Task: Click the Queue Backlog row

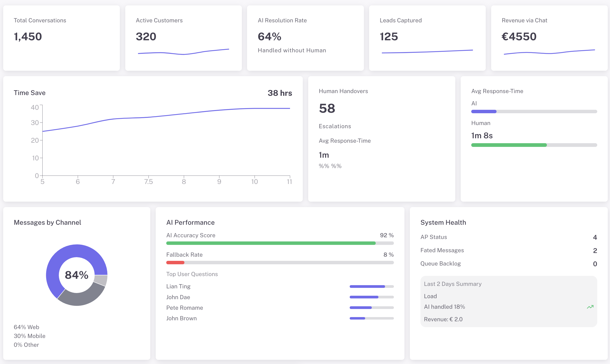Action: (508, 264)
